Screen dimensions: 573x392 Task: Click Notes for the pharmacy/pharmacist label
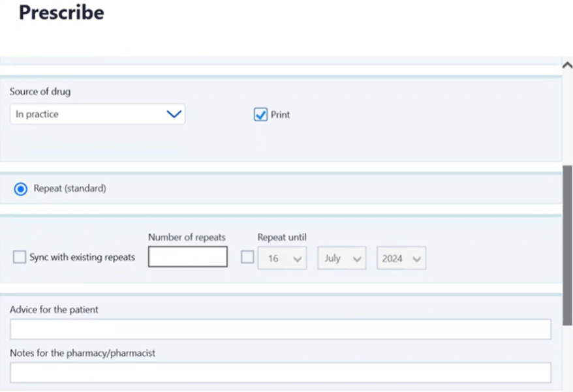[83, 353]
